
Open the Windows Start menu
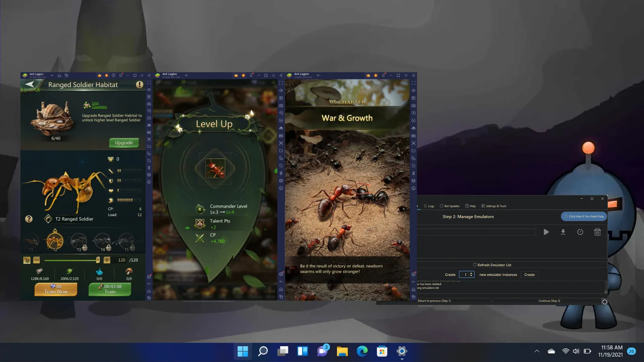point(243,351)
